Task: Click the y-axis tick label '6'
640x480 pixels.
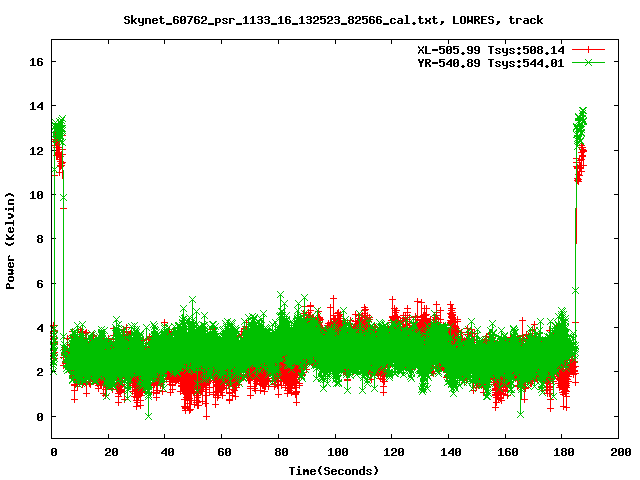Action: pyautogui.click(x=40, y=284)
